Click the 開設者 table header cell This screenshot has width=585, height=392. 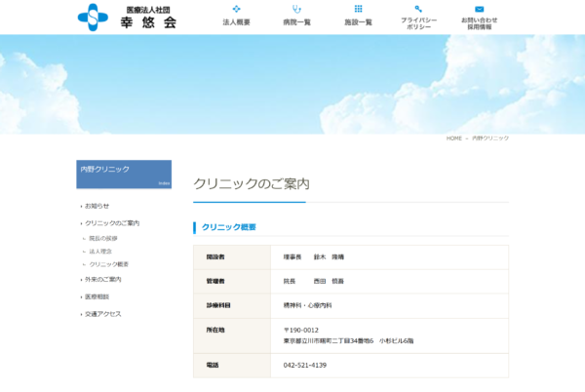pyautogui.click(x=232, y=257)
